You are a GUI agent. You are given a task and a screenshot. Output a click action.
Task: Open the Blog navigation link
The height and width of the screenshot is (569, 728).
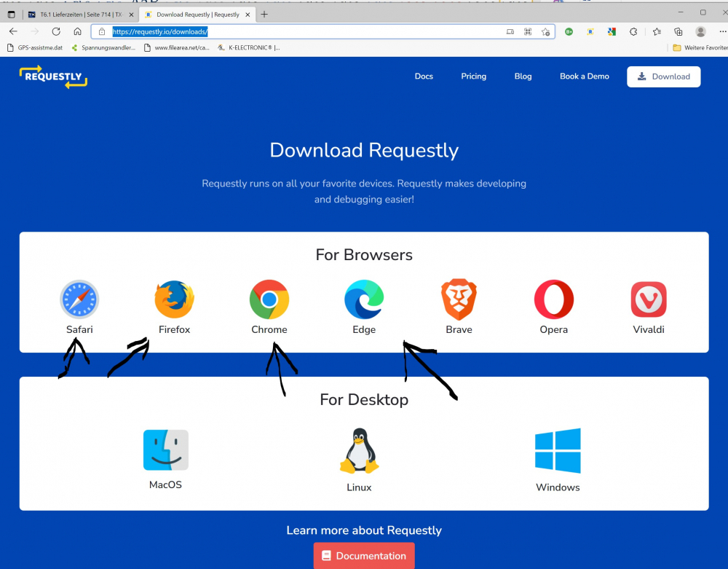pyautogui.click(x=523, y=76)
